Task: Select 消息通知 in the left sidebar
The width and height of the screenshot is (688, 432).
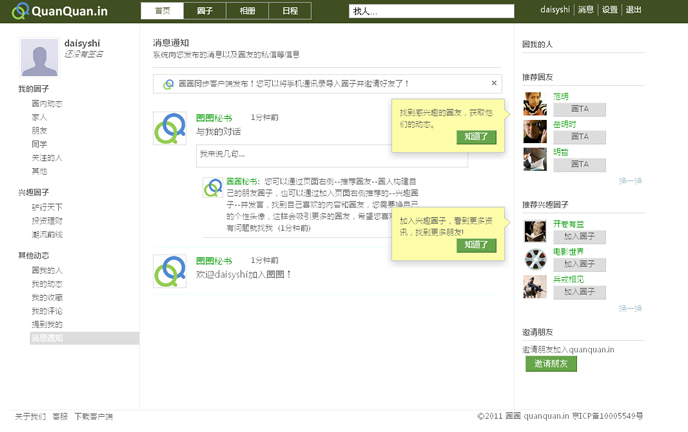Action: coord(46,339)
